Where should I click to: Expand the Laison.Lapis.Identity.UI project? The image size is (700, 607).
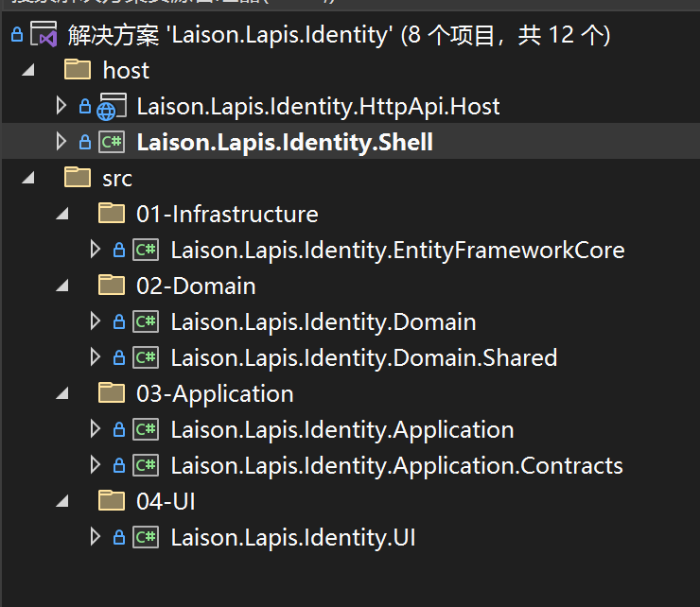pyautogui.click(x=95, y=537)
